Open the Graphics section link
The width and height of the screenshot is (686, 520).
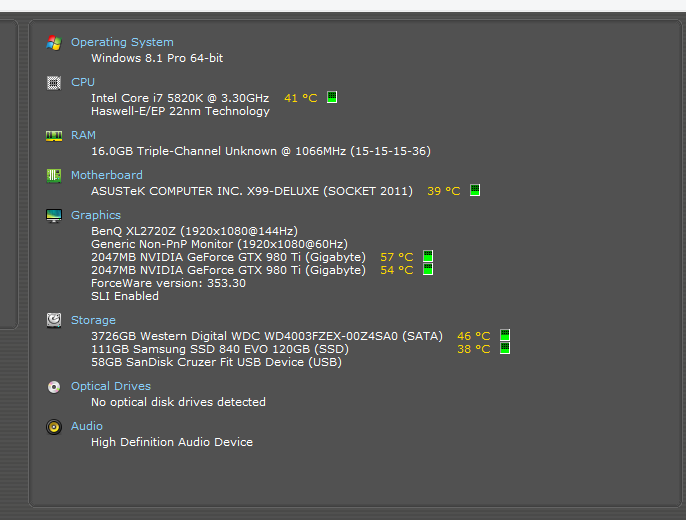tap(96, 215)
